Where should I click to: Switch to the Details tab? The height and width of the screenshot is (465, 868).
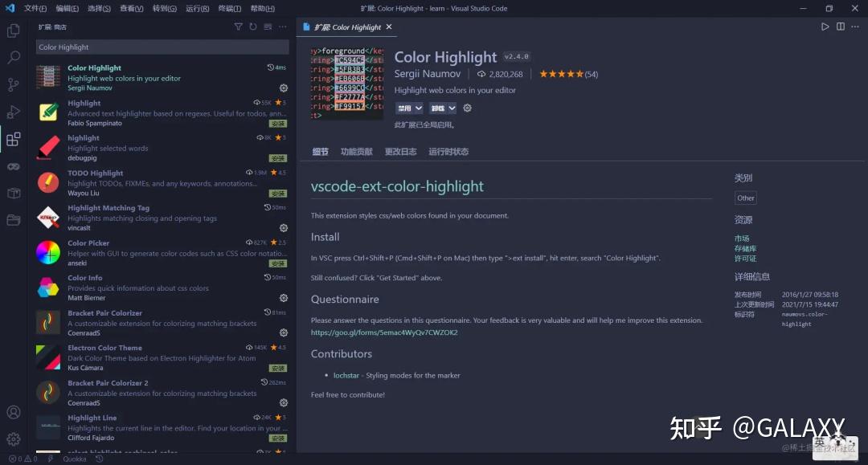tap(320, 152)
